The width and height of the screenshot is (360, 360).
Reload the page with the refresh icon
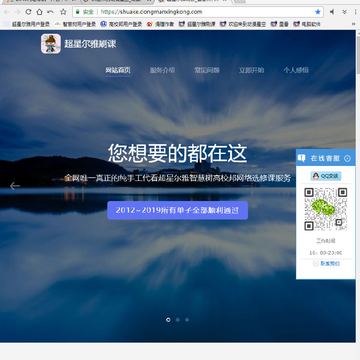pyautogui.click(x=28, y=12)
